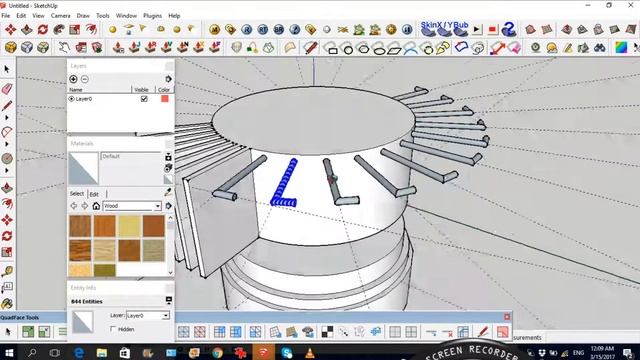
Task: Open Chrome from the taskbar
Action: point(218,352)
